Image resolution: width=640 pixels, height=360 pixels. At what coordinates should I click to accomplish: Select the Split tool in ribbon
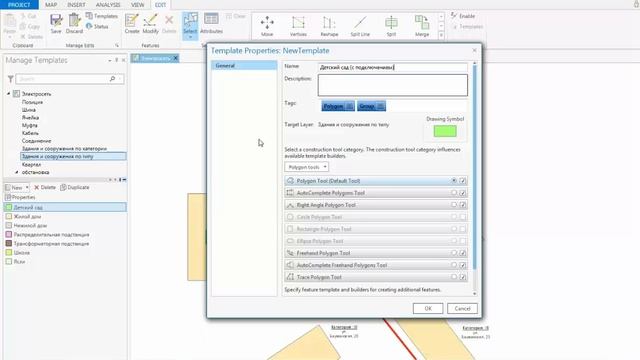(391, 25)
